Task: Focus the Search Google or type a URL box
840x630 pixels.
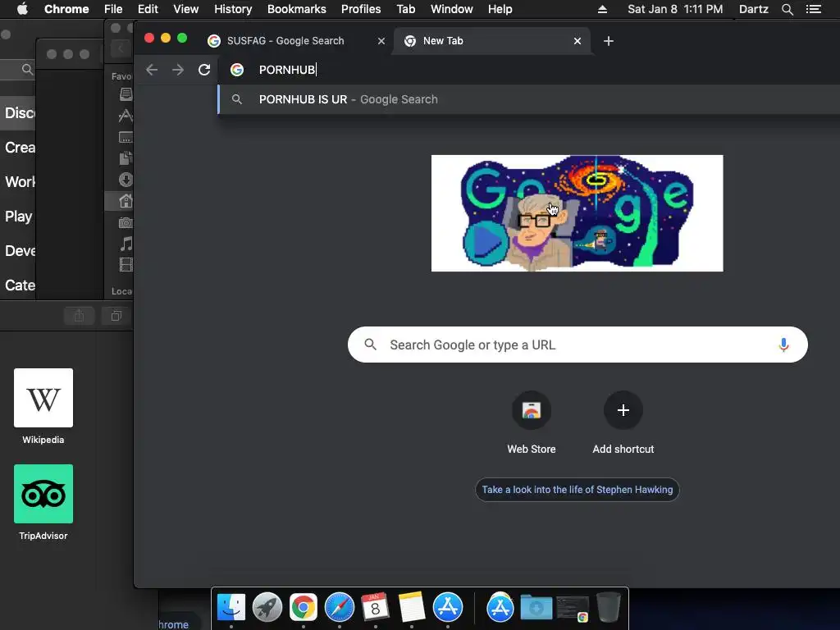Action: (577, 345)
